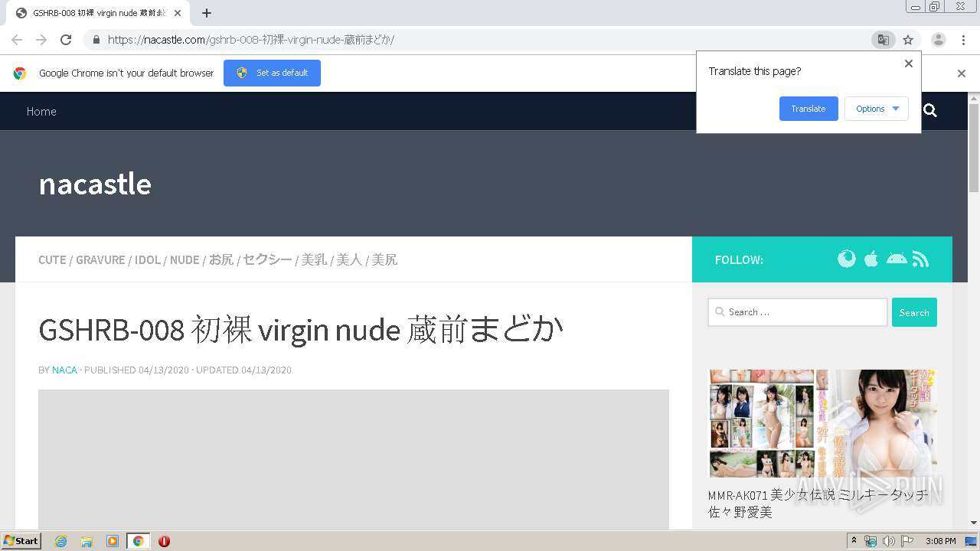Click the address bar URL
The height and width of the screenshot is (551, 980).
251,40
